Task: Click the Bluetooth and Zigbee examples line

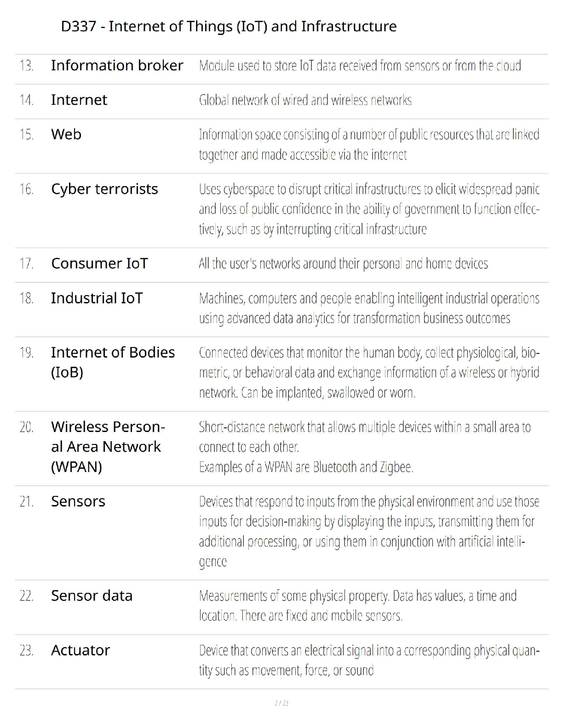Action: [306, 467]
